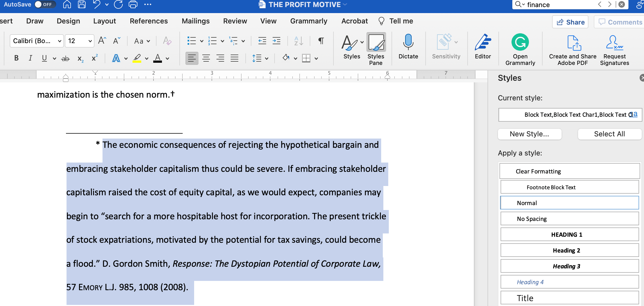644x306 pixels.
Task: Open the References tab
Action: pyautogui.click(x=149, y=21)
